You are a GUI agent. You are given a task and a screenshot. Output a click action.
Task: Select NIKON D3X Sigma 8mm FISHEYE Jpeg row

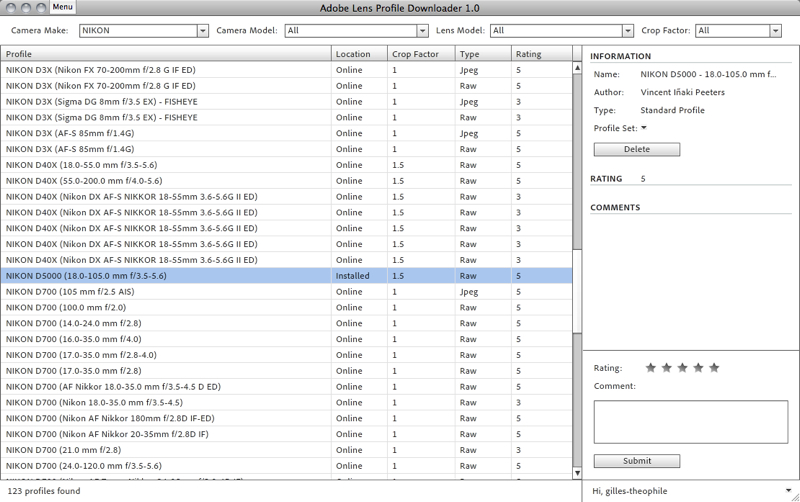point(286,102)
